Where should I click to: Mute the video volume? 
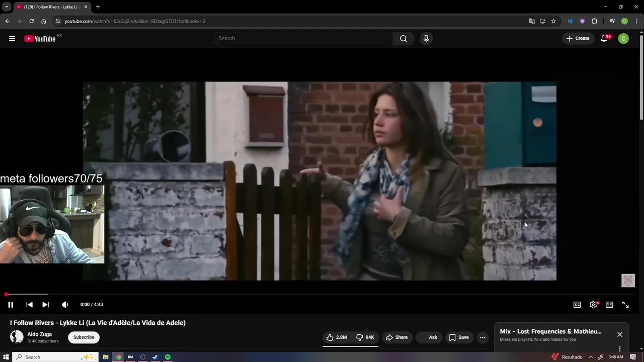pos(65,305)
